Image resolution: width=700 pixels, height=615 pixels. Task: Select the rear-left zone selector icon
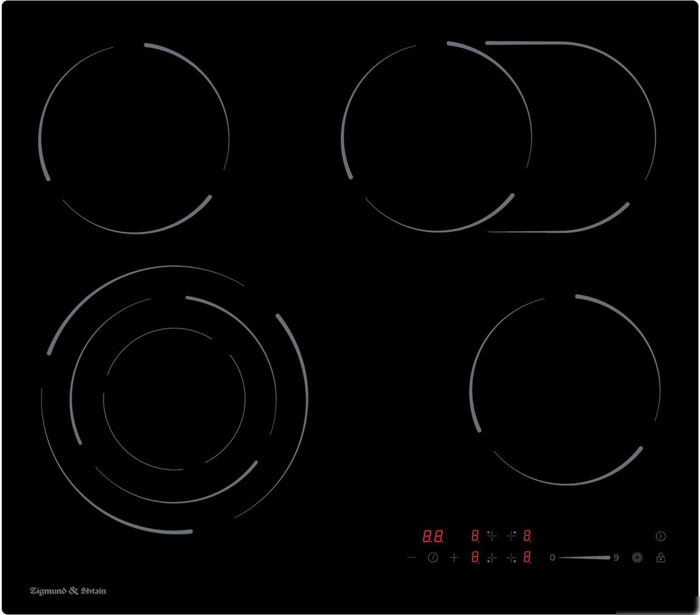tap(491, 536)
